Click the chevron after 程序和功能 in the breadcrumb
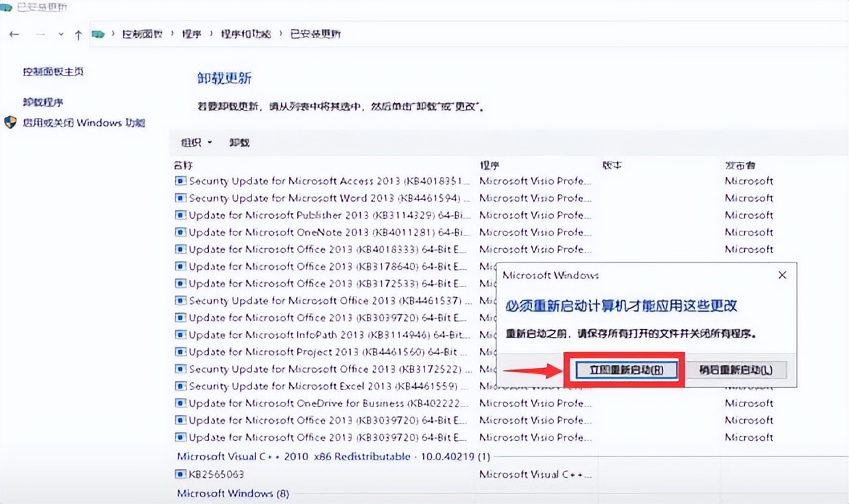 tap(279, 34)
